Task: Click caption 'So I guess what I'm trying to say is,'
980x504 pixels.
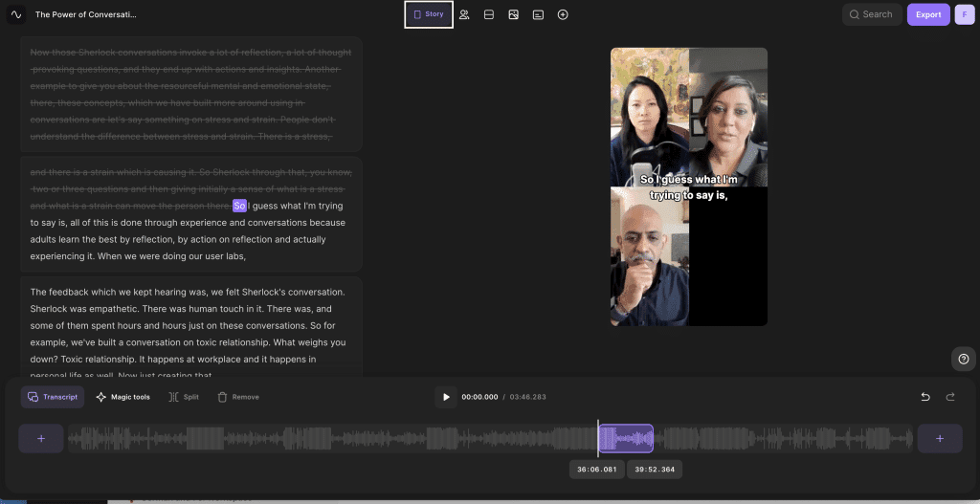Action: tap(689, 187)
